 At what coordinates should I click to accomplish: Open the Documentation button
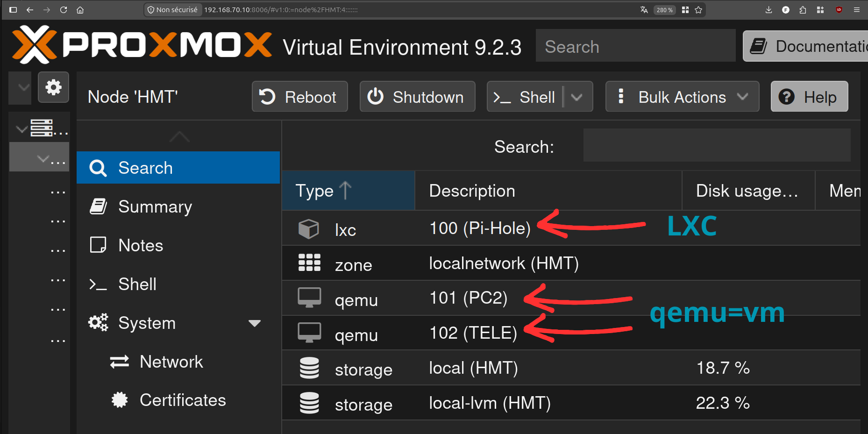pos(805,46)
